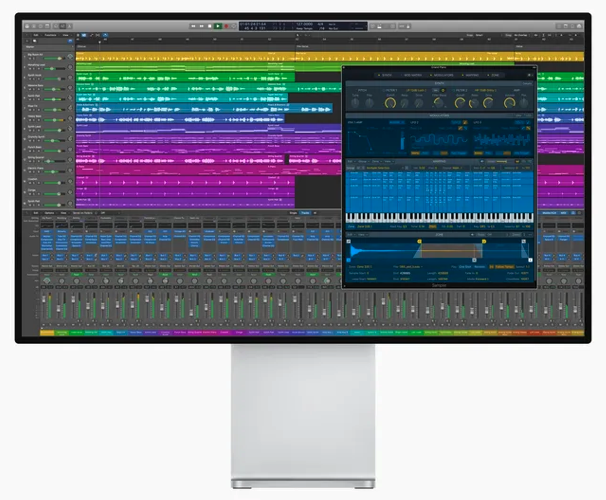Viewport: 606px width, 500px height.
Task: Click the Morphing Lead track volume slider
Action: pyautogui.click(x=54, y=69)
